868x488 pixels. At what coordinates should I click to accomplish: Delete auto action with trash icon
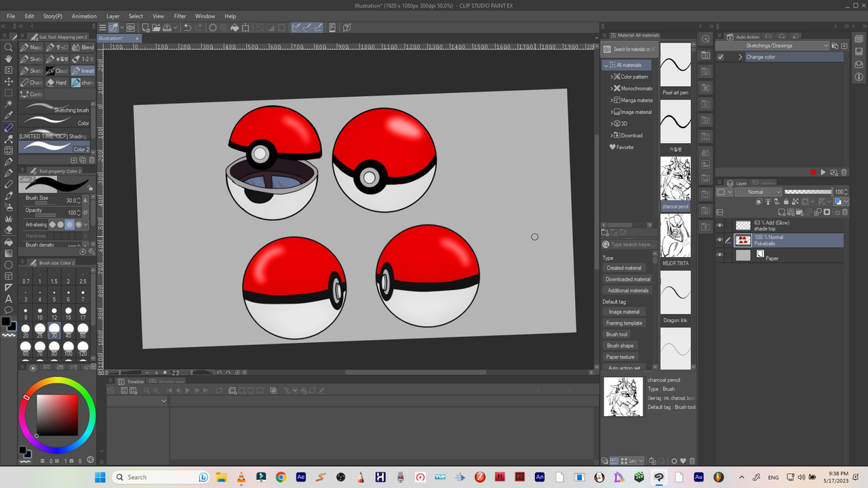844,173
